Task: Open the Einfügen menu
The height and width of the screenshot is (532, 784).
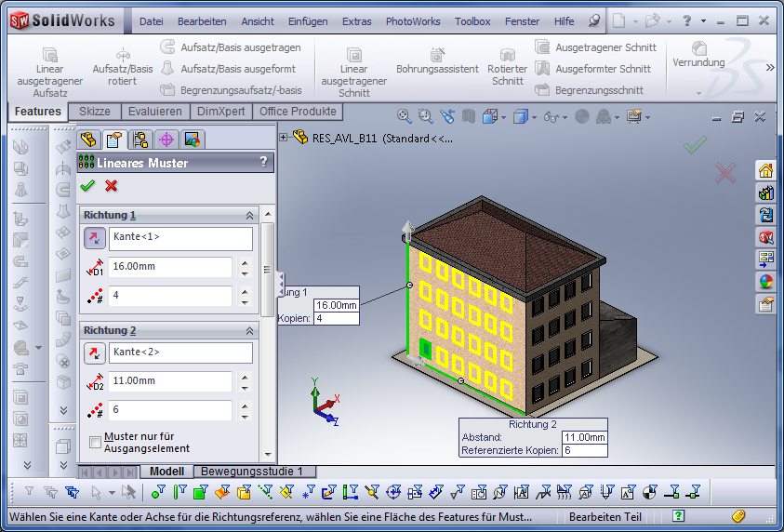Action: [308, 20]
